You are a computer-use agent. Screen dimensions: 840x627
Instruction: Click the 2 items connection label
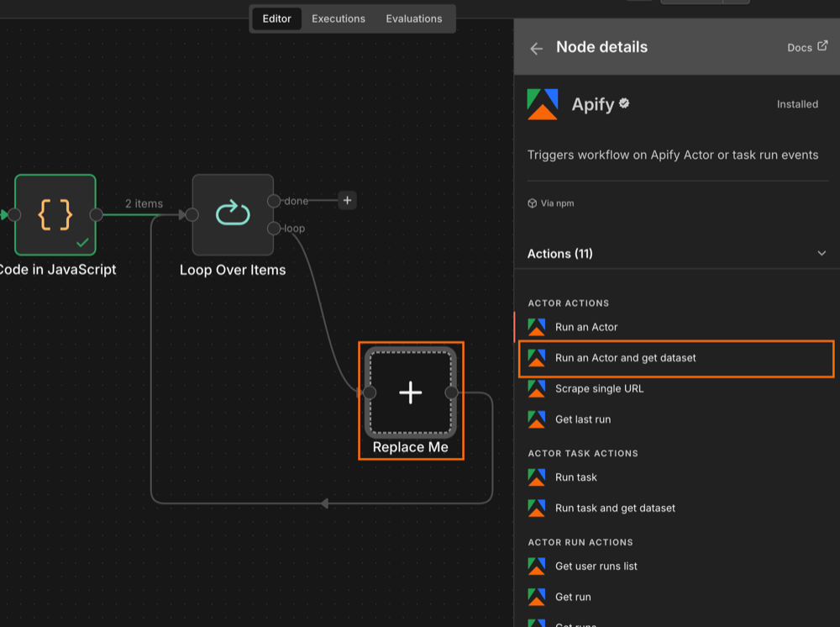[142, 203]
